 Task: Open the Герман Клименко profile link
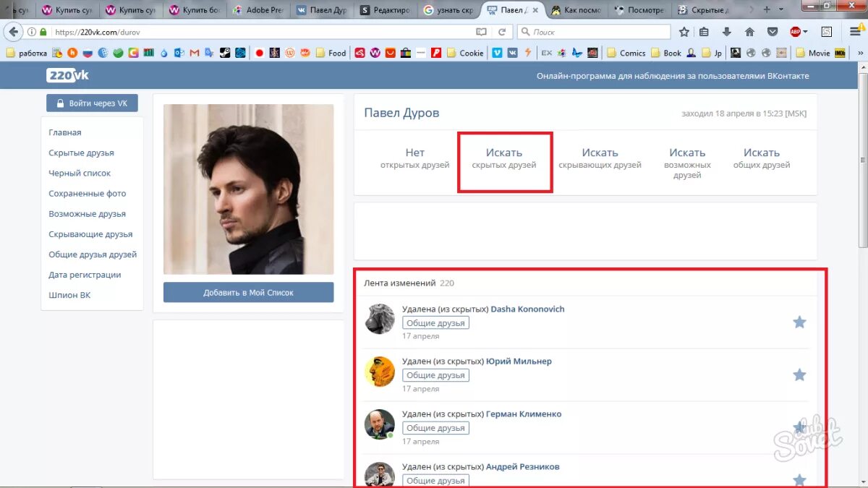[524, 414]
